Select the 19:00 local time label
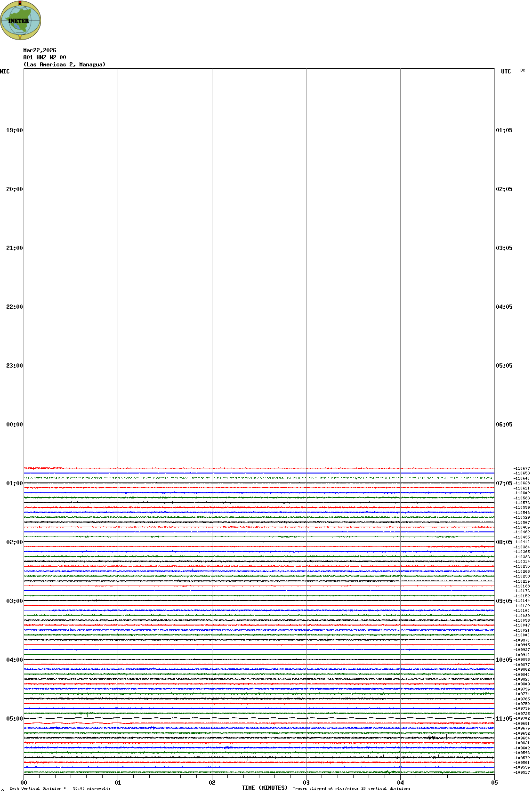Screen dimensions: 532x795 tap(14, 130)
